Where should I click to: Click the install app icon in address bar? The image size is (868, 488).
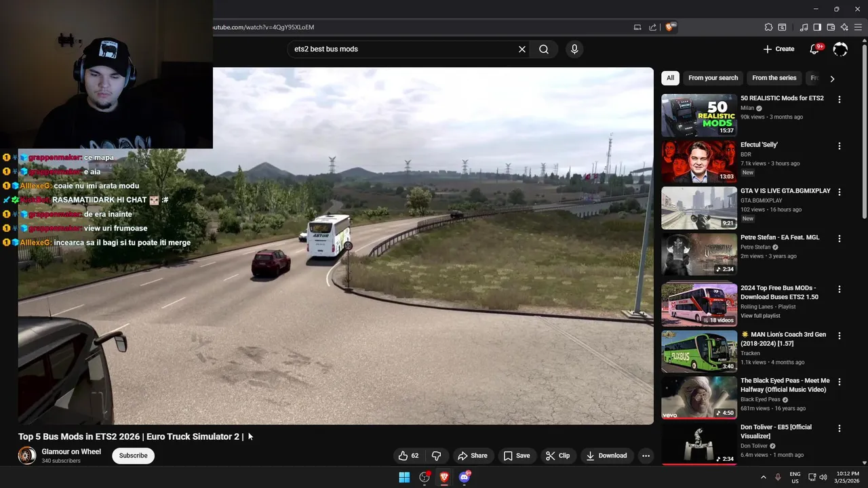coord(637,27)
